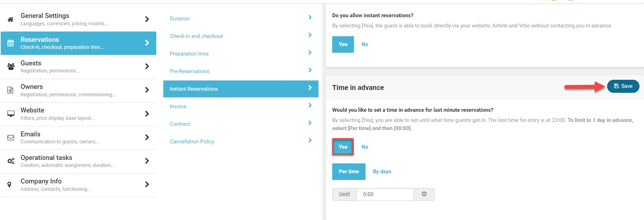Click the Company Info location pin icon

tap(9, 185)
